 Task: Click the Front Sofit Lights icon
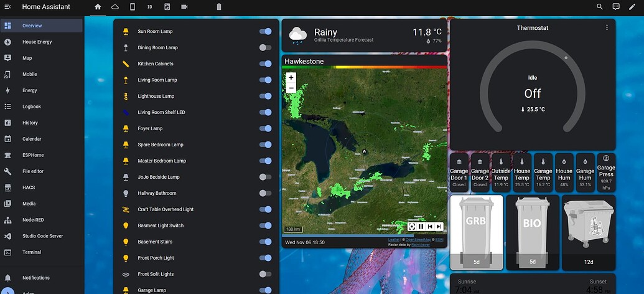coord(126,274)
